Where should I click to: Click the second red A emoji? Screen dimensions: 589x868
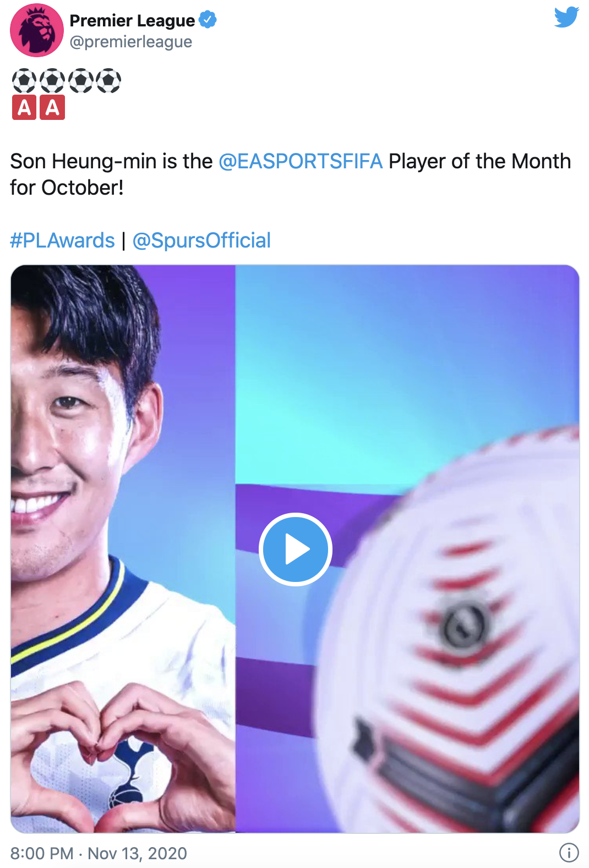pyautogui.click(x=52, y=107)
